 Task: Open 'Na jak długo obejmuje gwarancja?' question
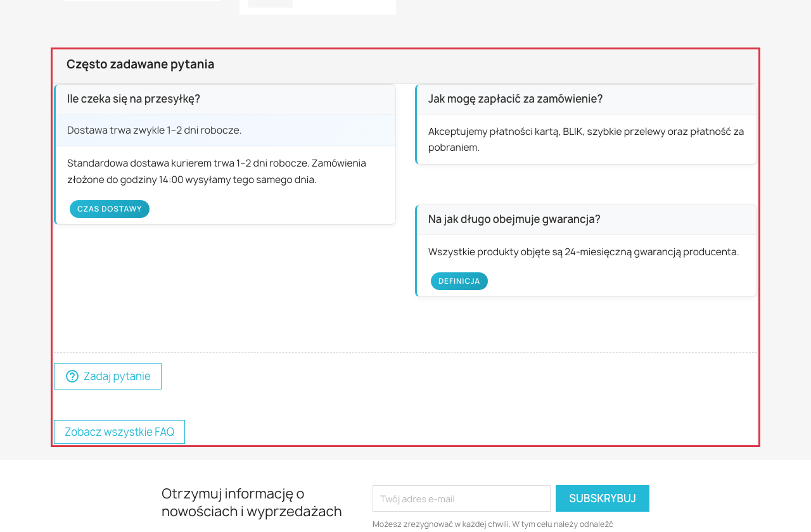587,219
